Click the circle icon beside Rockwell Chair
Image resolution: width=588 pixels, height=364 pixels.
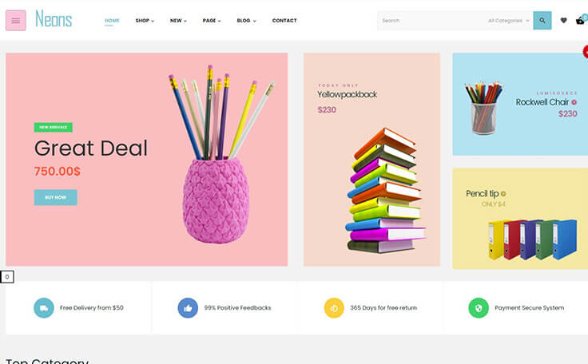pos(574,102)
